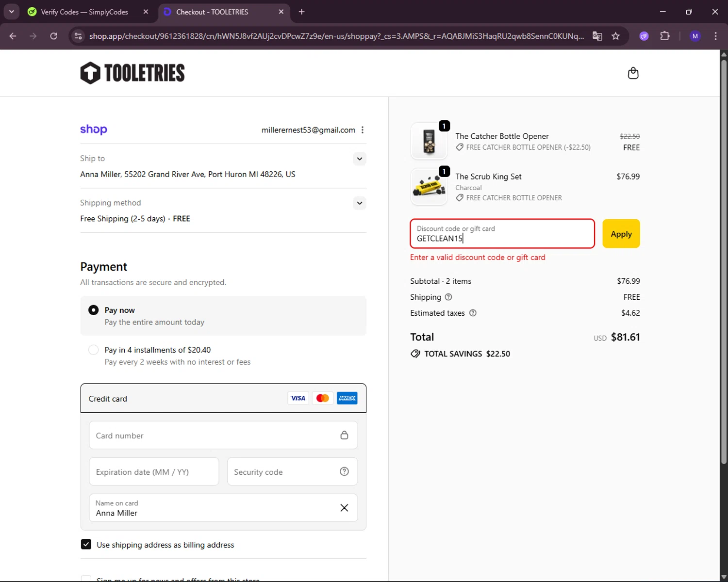Click the Visa card icon
Screen dimensions: 728x582
(x=298, y=398)
